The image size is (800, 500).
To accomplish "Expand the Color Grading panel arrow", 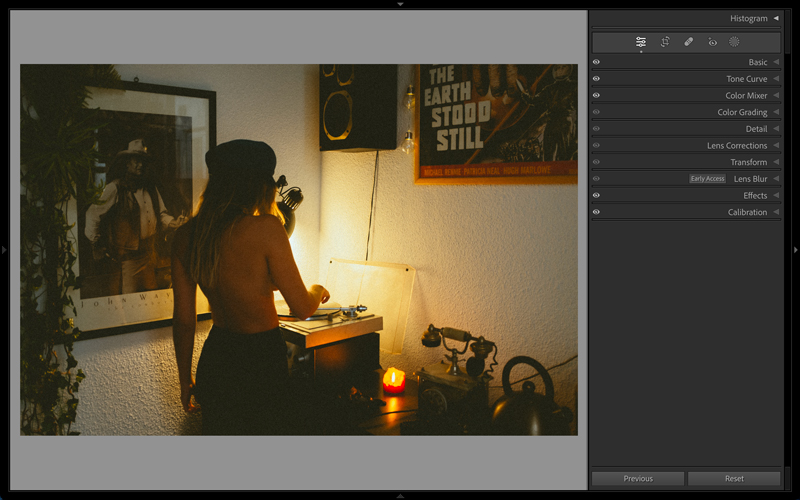I will tap(775, 112).
